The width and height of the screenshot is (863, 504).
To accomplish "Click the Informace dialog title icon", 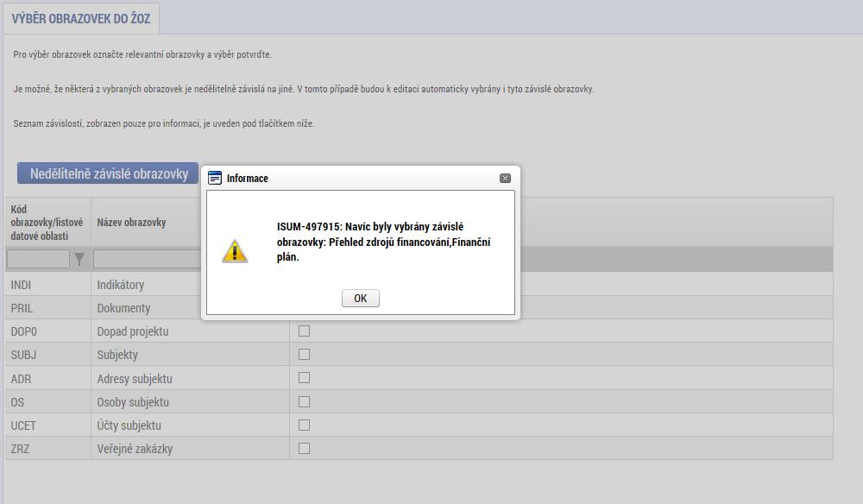I will click(215, 179).
